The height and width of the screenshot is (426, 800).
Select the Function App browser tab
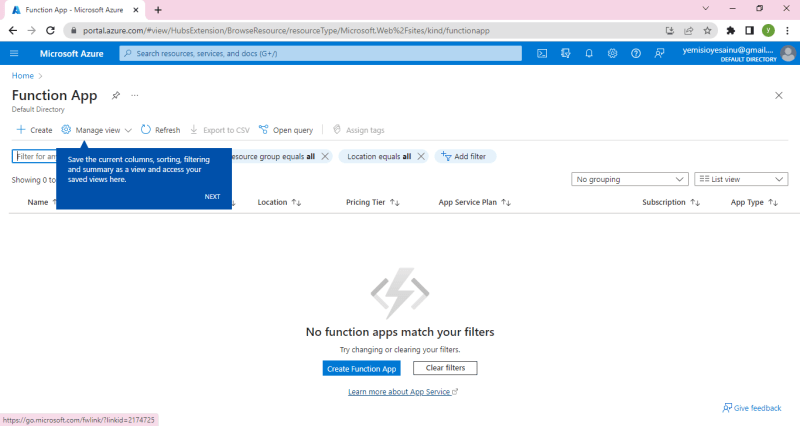[x=74, y=10]
